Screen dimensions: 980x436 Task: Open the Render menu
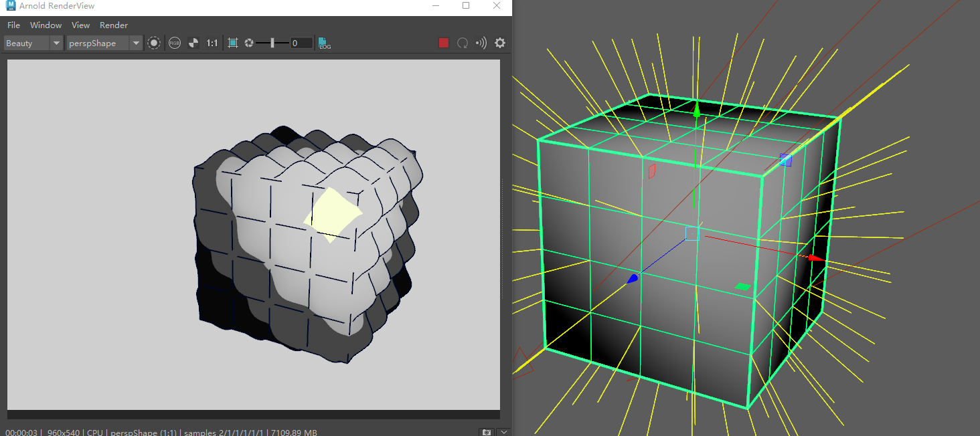pos(114,25)
